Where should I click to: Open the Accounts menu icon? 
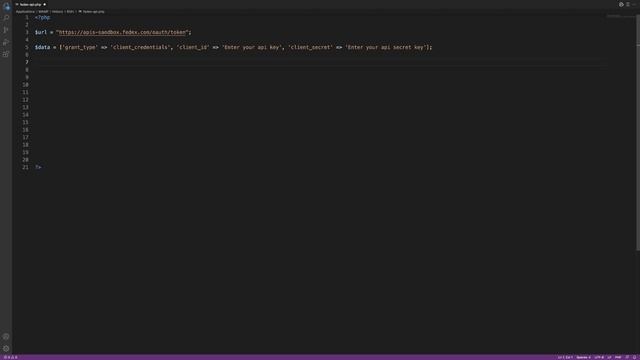pyautogui.click(x=6, y=337)
